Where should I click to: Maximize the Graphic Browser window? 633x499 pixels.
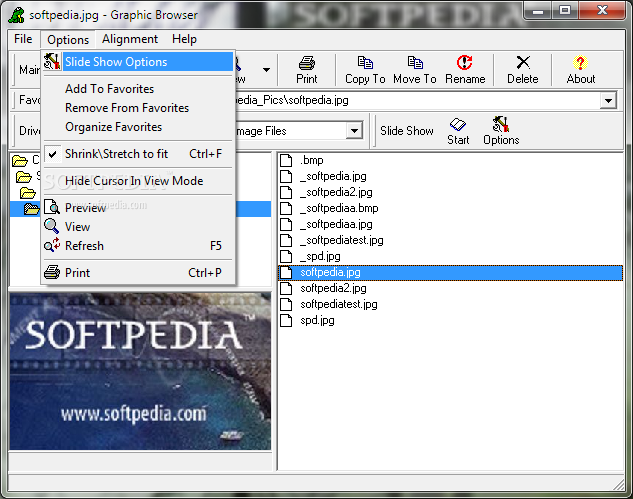coord(565,10)
